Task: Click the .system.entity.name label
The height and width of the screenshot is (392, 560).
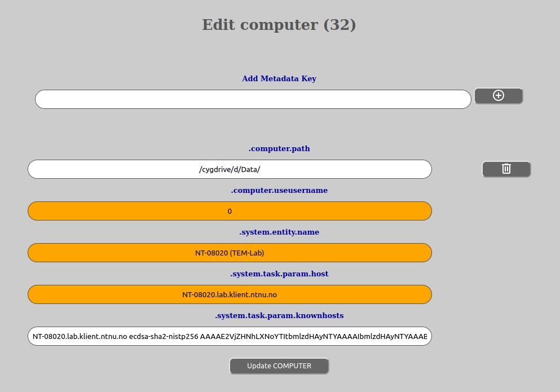Action: tap(279, 232)
